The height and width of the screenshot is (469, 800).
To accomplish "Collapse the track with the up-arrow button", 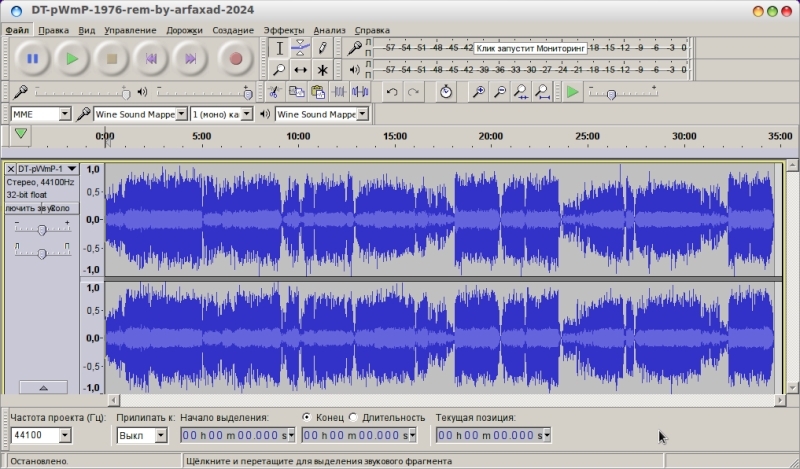I will click(43, 387).
